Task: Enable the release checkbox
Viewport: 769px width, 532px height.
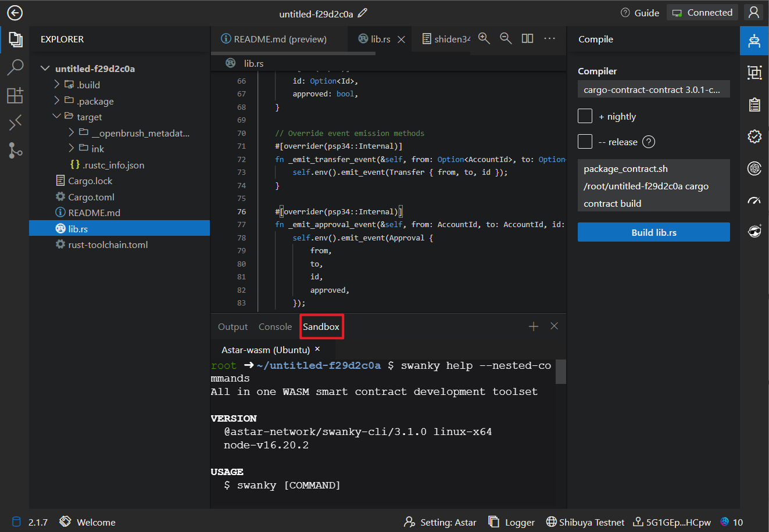Action: pyautogui.click(x=585, y=142)
